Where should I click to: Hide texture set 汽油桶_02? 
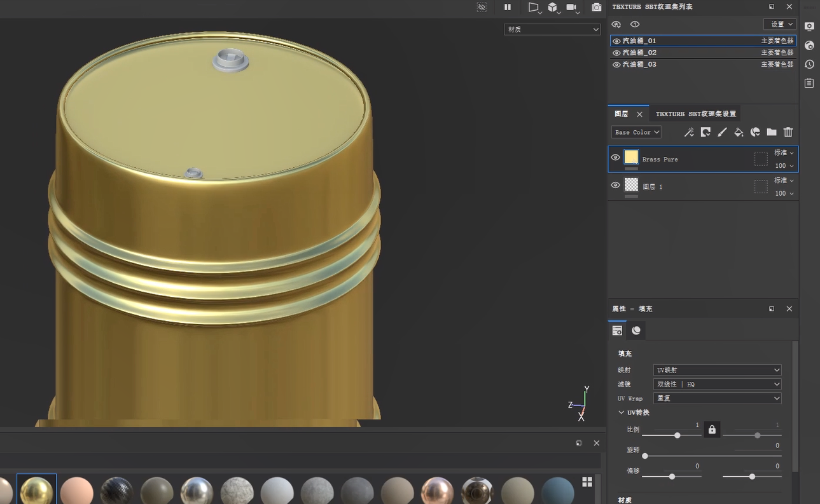[x=616, y=53]
